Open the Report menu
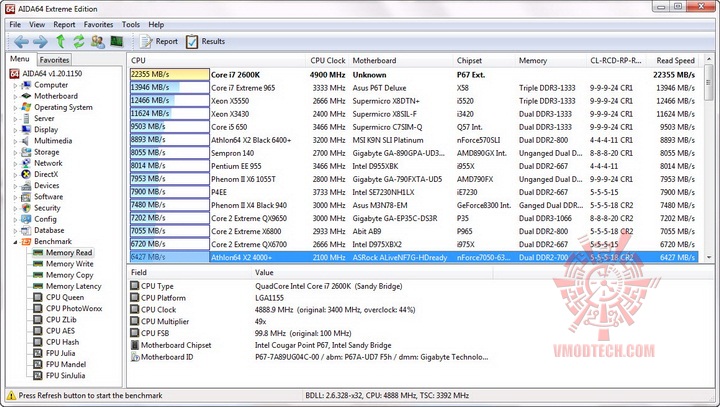This screenshot has height=407, width=720. 64,25
